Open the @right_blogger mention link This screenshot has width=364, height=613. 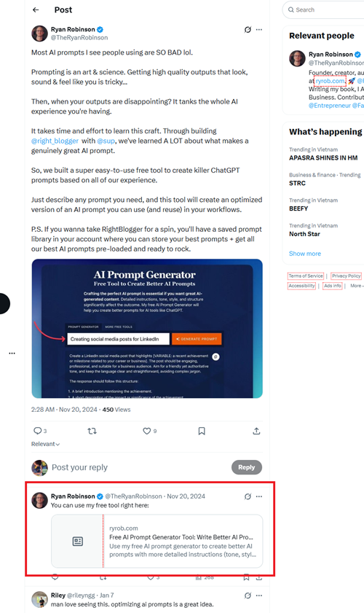point(55,141)
